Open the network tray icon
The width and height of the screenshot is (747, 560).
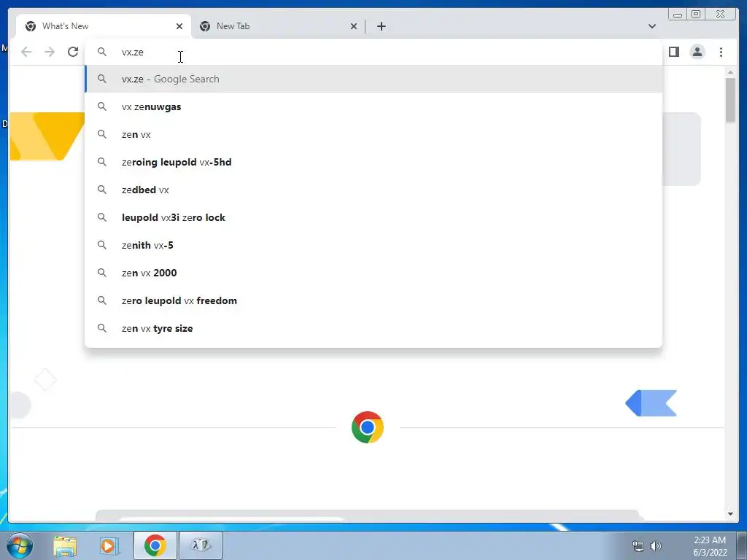[x=638, y=546]
